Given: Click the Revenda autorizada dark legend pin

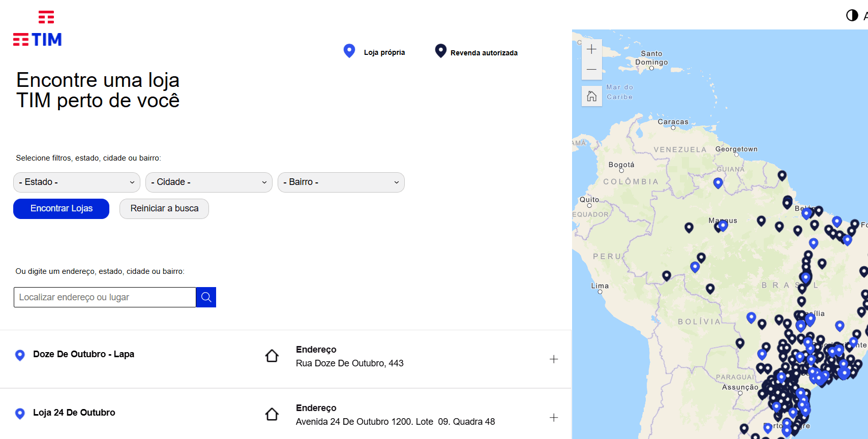Looking at the screenshot, I should tap(441, 51).
